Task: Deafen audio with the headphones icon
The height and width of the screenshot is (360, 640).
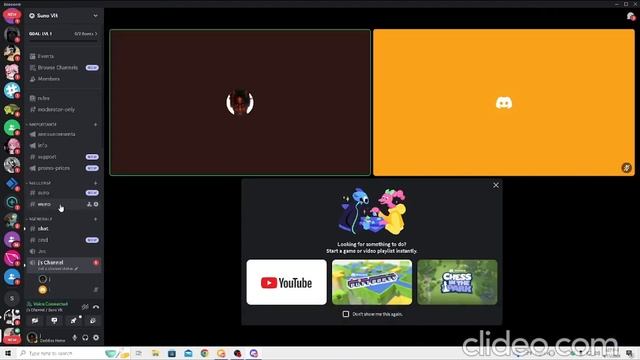Action: (x=85, y=338)
